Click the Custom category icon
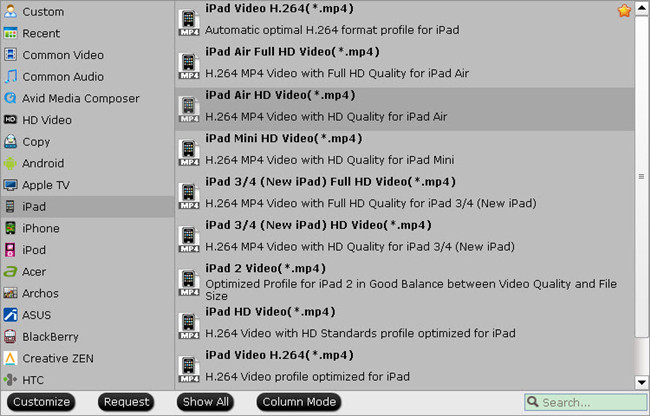Viewport: 650px width, 416px height. pos(10,12)
